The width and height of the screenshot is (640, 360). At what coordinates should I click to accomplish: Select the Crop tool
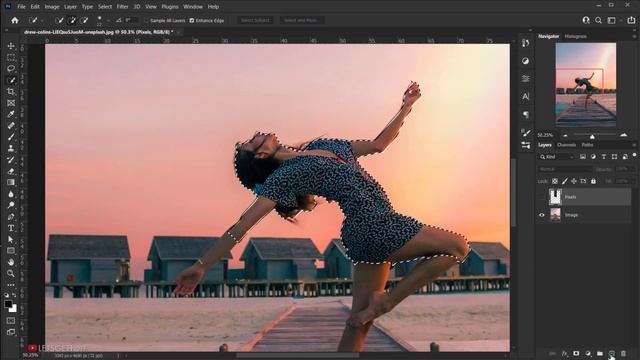pos(11,91)
